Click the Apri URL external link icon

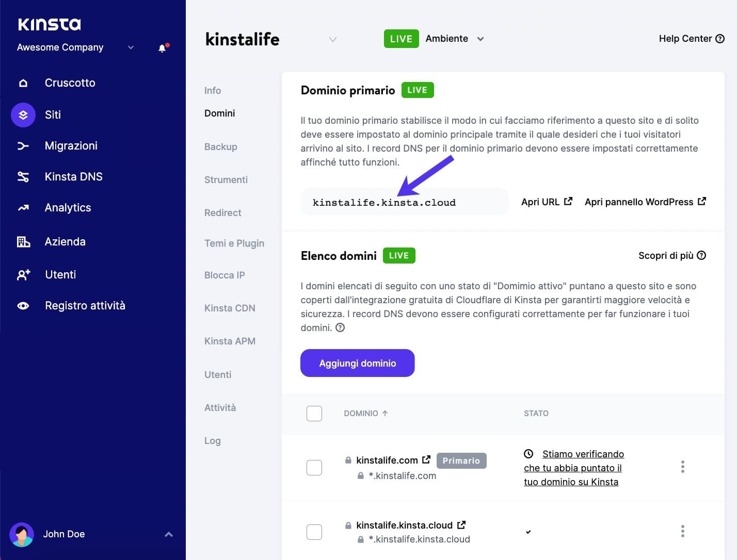pos(568,201)
